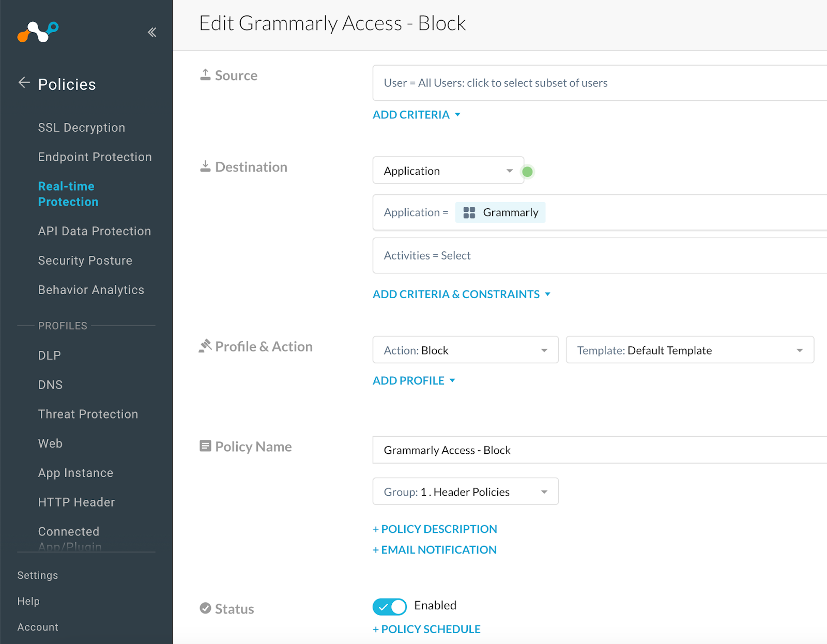Click the Policies heading in sidebar
Screen dimensions: 827x644
tap(67, 84)
